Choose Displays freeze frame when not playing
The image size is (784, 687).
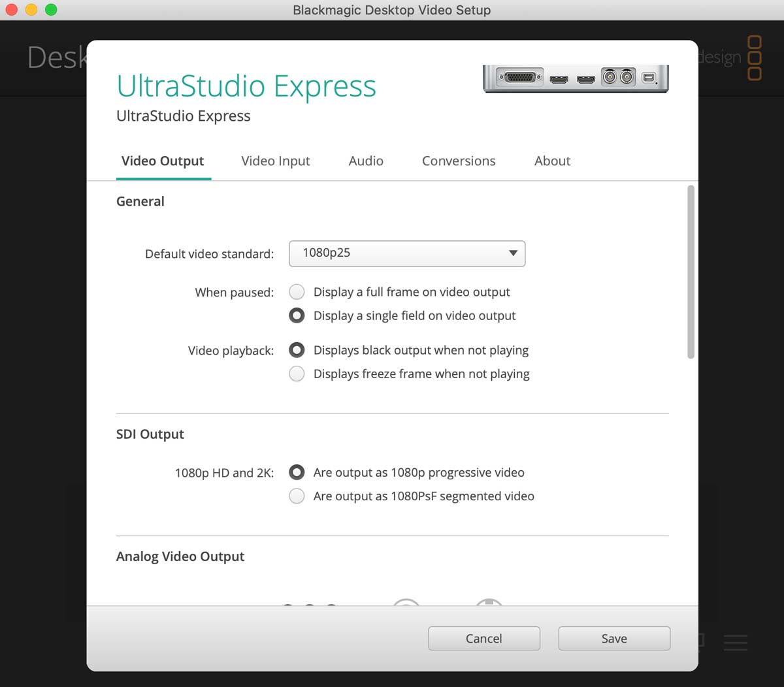pyautogui.click(x=297, y=374)
